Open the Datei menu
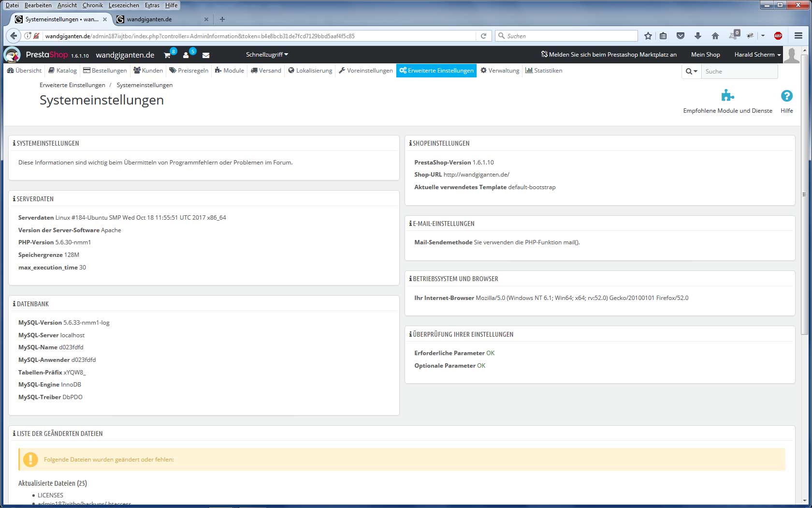The width and height of the screenshot is (812, 508). tap(12, 5)
